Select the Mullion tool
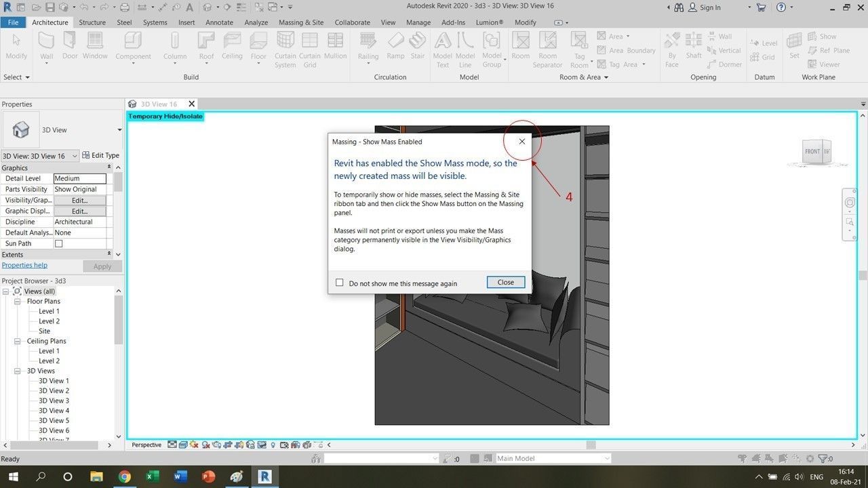The image size is (868, 488). [x=335, y=46]
